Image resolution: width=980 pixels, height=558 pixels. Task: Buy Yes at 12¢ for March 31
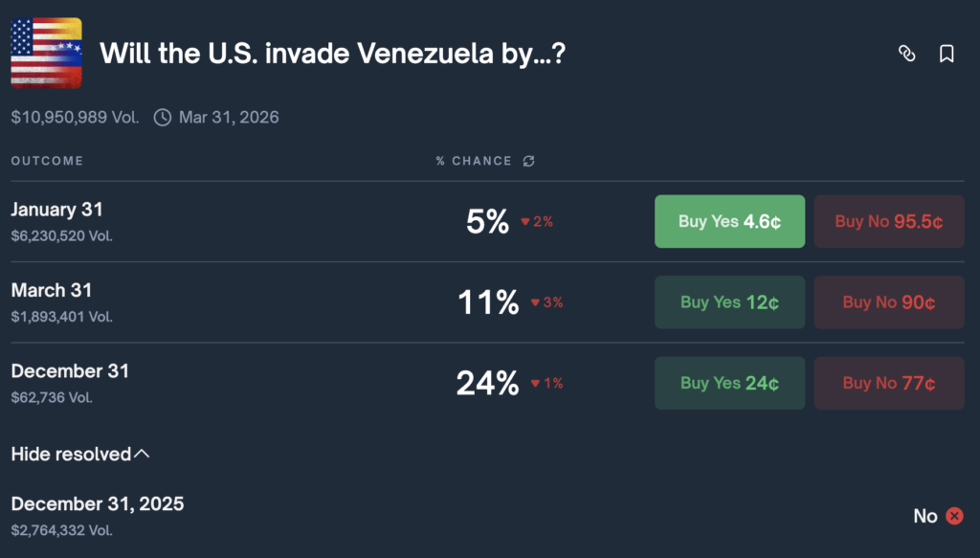pos(729,302)
